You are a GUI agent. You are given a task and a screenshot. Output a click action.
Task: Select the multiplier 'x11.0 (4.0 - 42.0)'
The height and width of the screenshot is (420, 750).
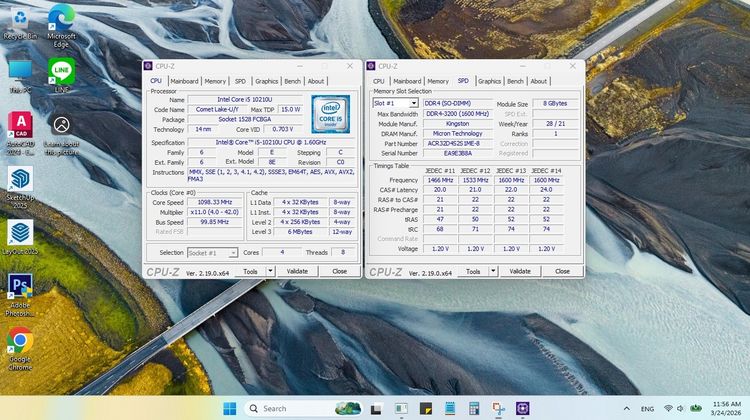[x=215, y=212]
